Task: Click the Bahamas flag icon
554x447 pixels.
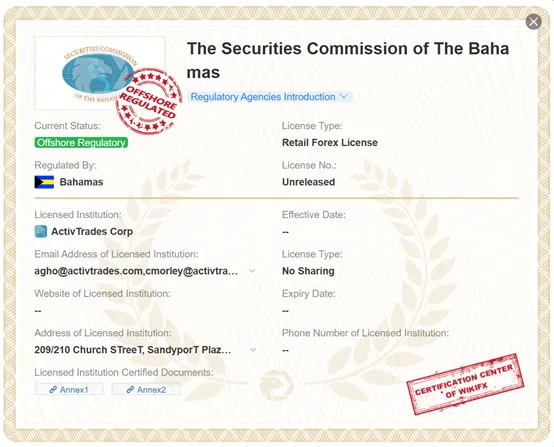Action: [44, 182]
